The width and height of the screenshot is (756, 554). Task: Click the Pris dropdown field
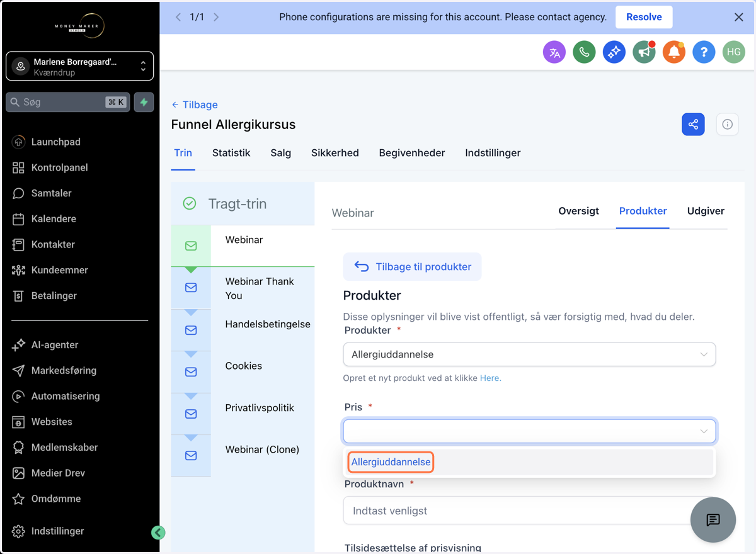pos(529,431)
